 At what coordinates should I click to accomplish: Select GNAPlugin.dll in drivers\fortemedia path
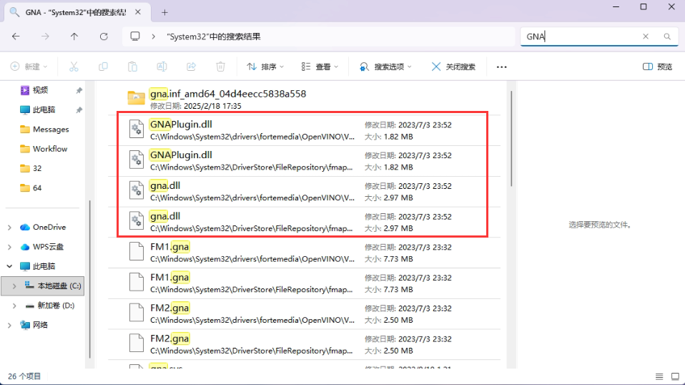coord(304,130)
